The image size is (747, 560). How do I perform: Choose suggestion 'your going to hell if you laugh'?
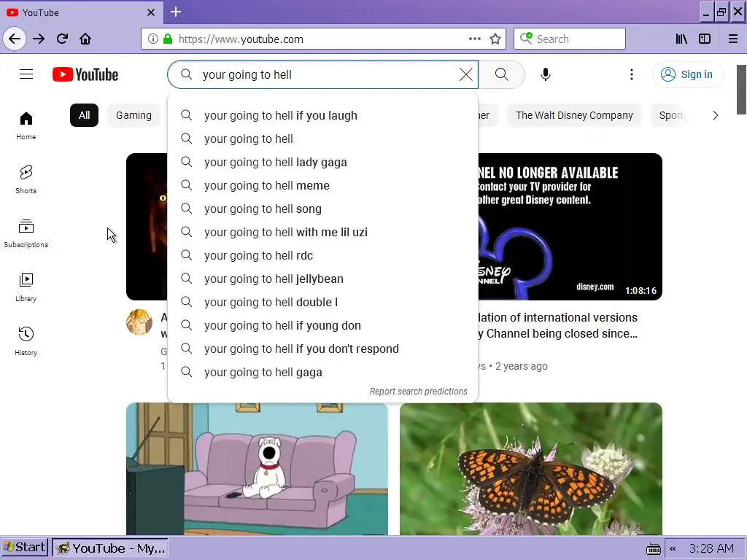click(x=322, y=115)
